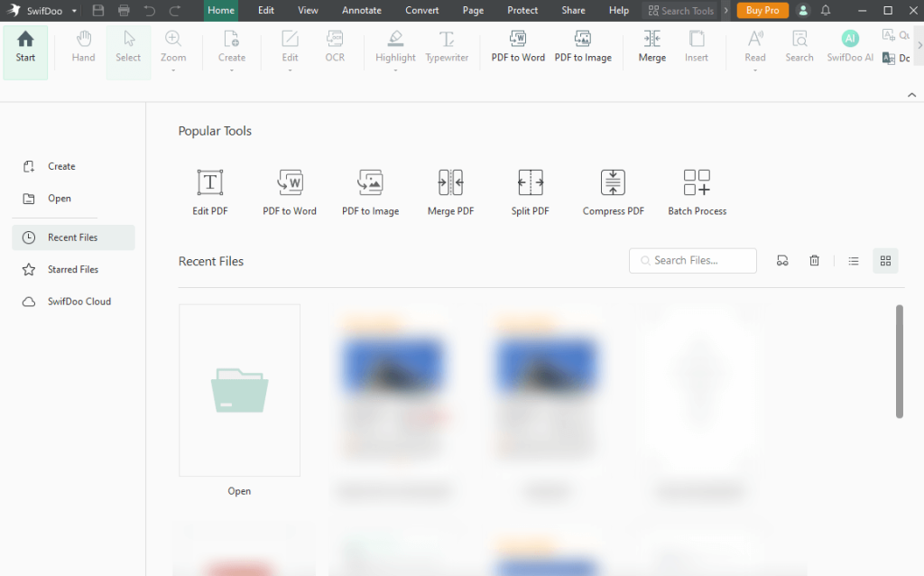Image resolution: width=924 pixels, height=576 pixels.
Task: Open the Compress PDF tool
Action: pyautogui.click(x=613, y=190)
